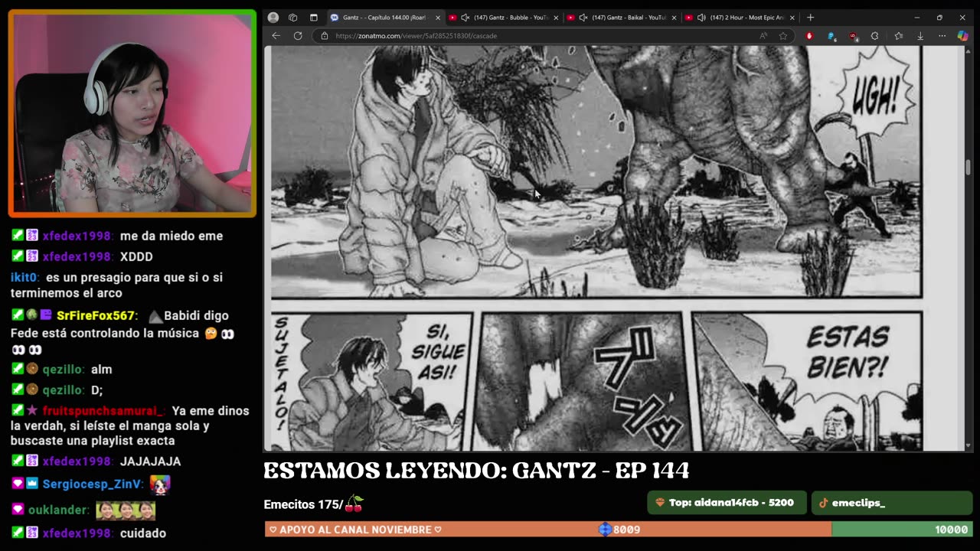Unmute the Gantz - Baikal tab speaker icon
Viewport: 980px width, 551px height.
click(x=583, y=18)
